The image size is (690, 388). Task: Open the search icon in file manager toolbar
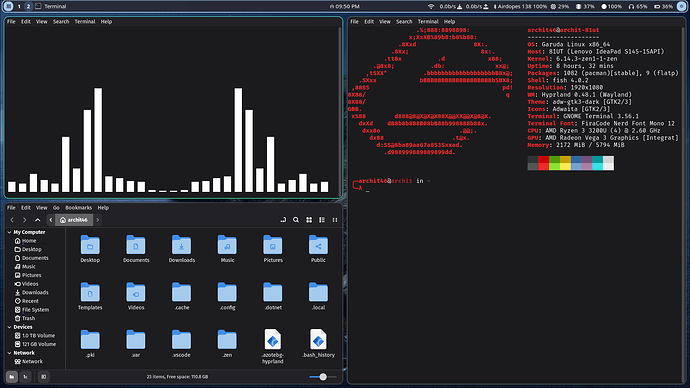296,220
